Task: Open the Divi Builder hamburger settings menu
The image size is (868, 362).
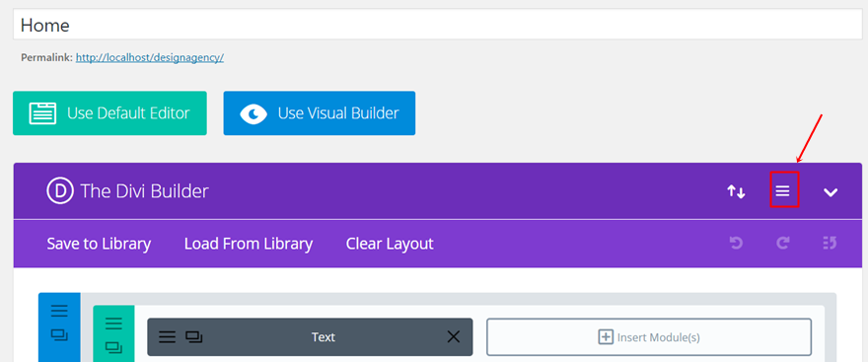Action: pyautogui.click(x=782, y=191)
